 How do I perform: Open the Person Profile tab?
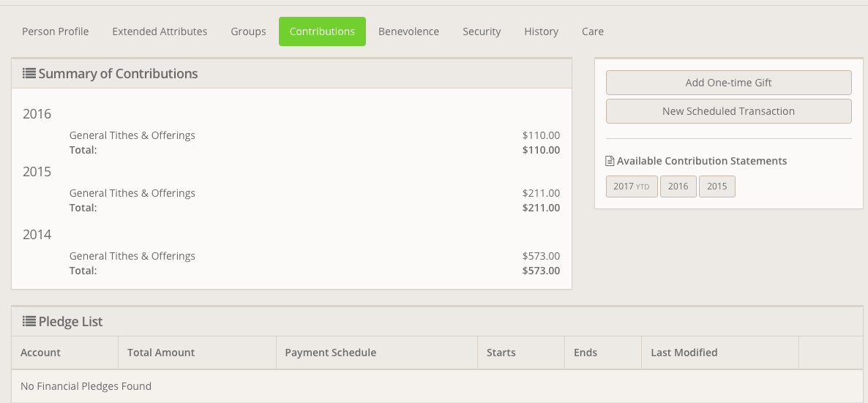point(56,31)
